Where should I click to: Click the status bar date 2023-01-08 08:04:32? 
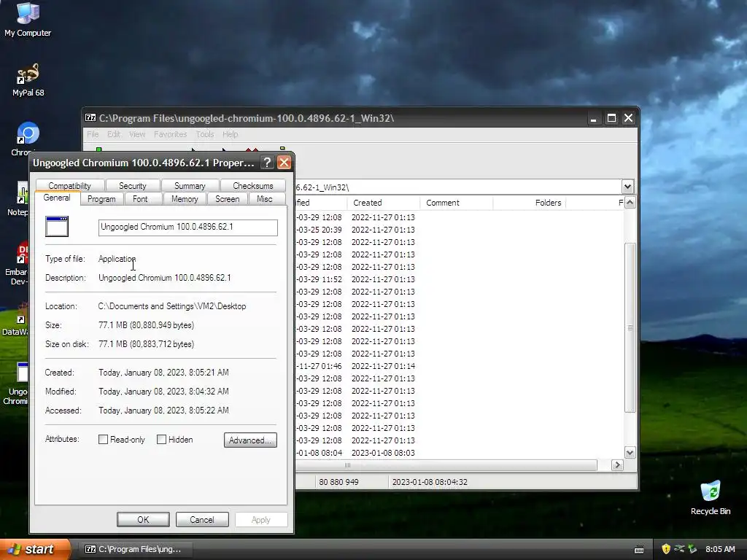(430, 482)
